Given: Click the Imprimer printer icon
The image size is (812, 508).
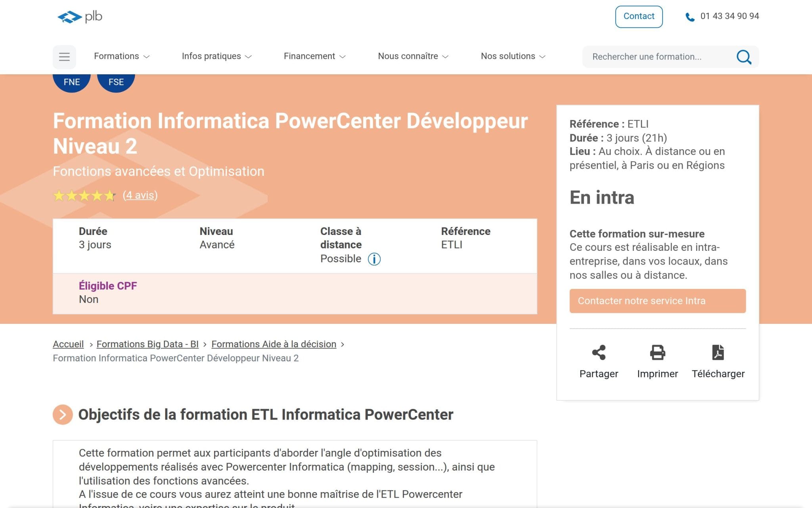Looking at the screenshot, I should pos(657,352).
